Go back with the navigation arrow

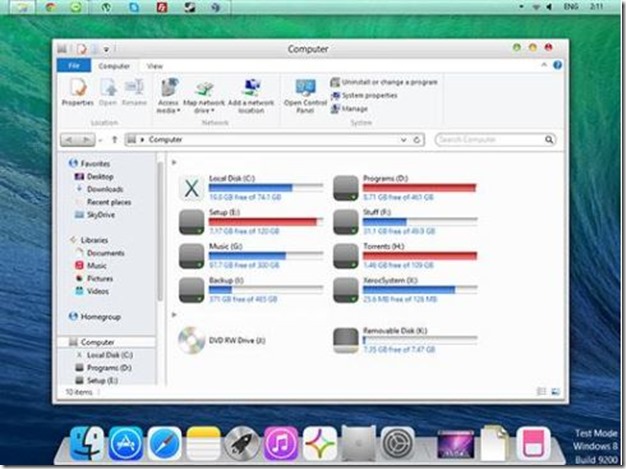point(69,140)
